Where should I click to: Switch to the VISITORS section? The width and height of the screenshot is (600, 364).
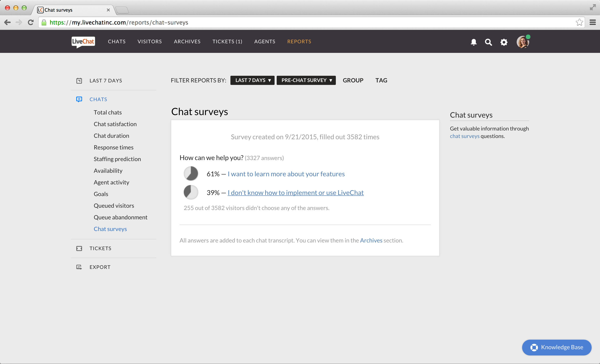point(150,41)
